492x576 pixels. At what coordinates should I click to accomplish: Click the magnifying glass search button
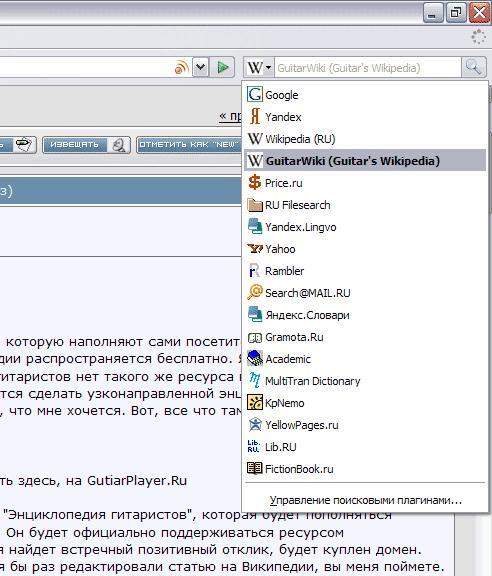[x=474, y=67]
